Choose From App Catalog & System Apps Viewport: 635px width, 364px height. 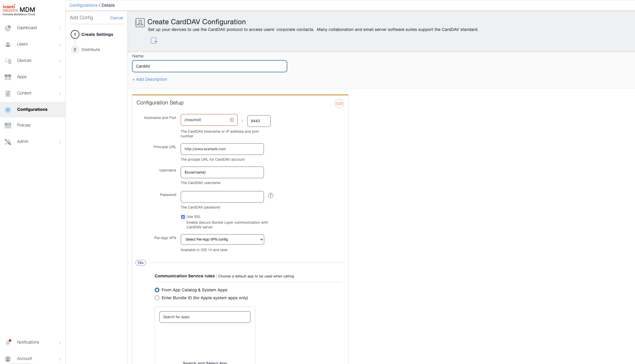pyautogui.click(x=157, y=290)
